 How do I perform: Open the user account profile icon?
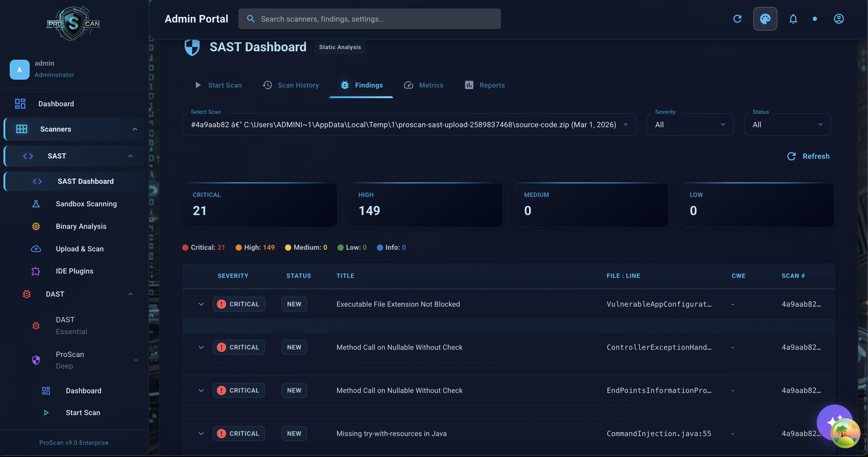(x=838, y=19)
